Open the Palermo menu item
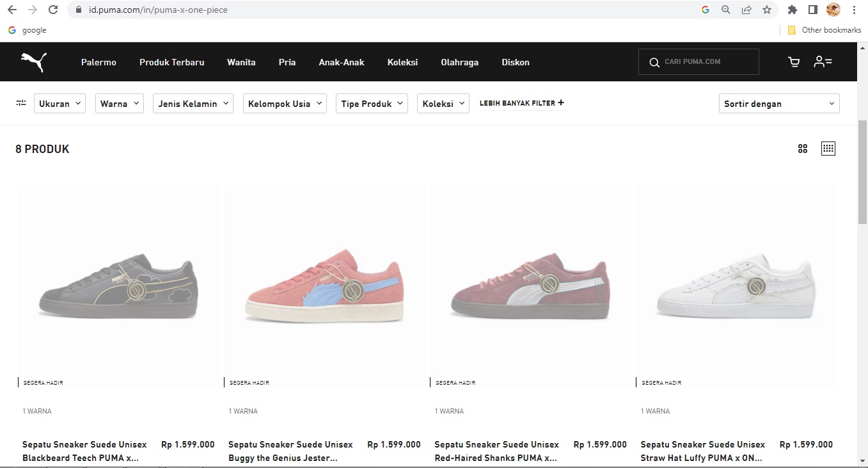Image resolution: width=868 pixels, height=468 pixels. [99, 62]
